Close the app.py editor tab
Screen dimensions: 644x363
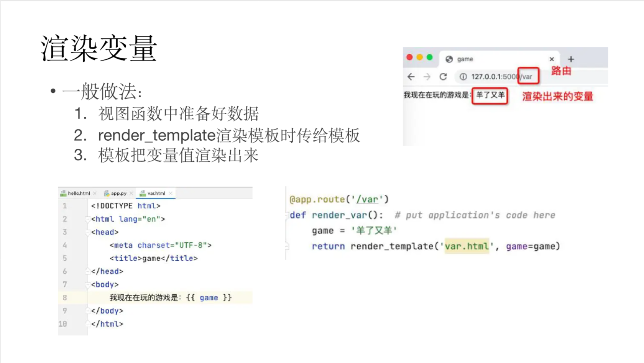[x=131, y=193]
